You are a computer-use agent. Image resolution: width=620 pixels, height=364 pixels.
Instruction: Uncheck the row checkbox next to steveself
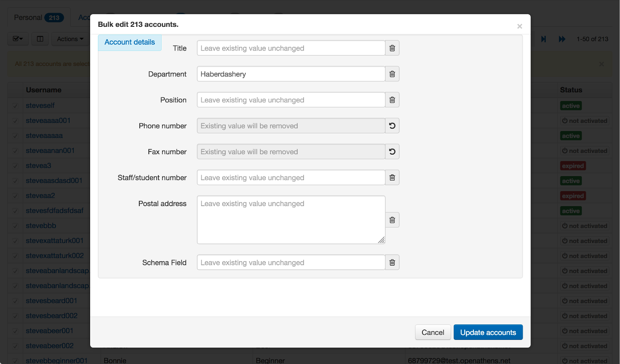click(x=15, y=105)
